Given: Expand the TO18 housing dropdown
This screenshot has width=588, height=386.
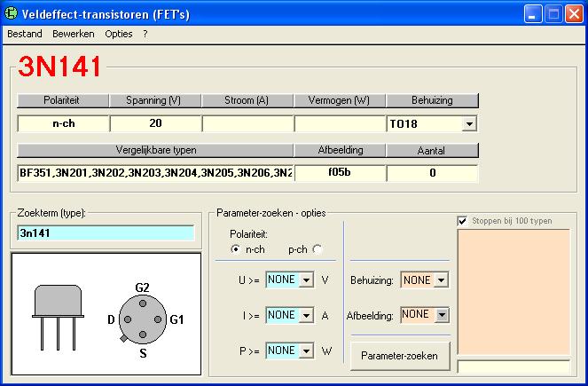Looking at the screenshot, I should click(469, 124).
